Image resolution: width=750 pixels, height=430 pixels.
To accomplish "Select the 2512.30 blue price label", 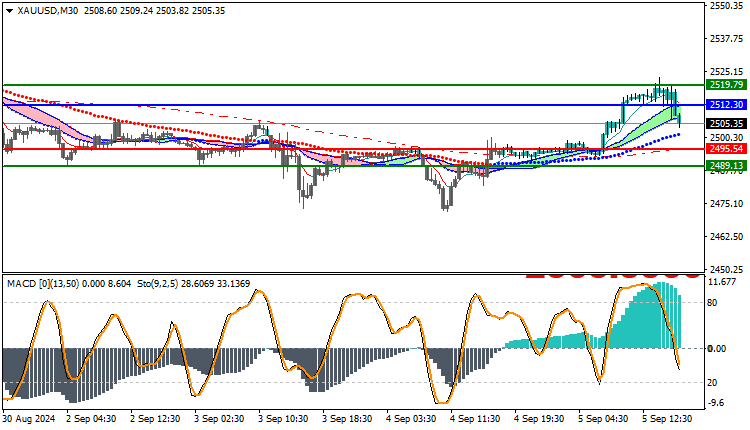I will (x=726, y=105).
